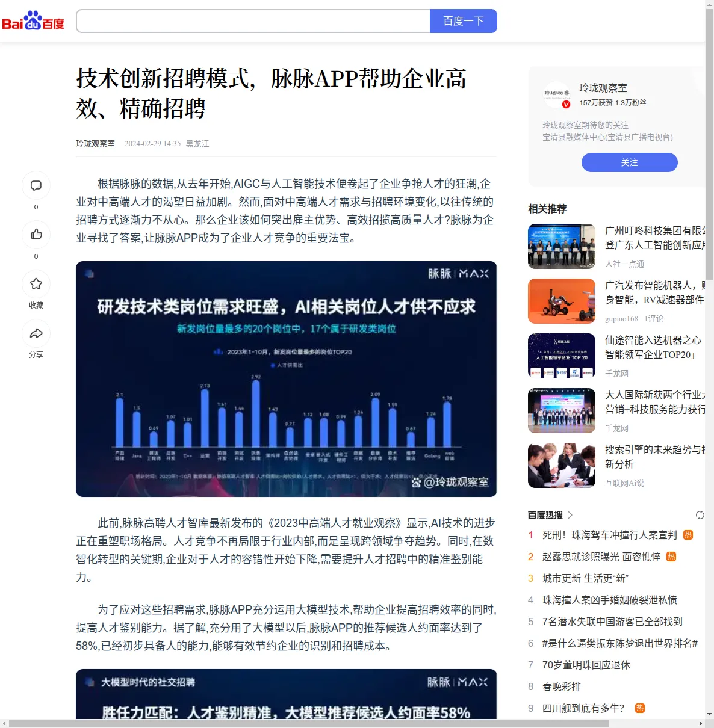714x728 pixels.
Task: Open thumbnail of 广州叮咚科技 article
Action: (x=562, y=247)
